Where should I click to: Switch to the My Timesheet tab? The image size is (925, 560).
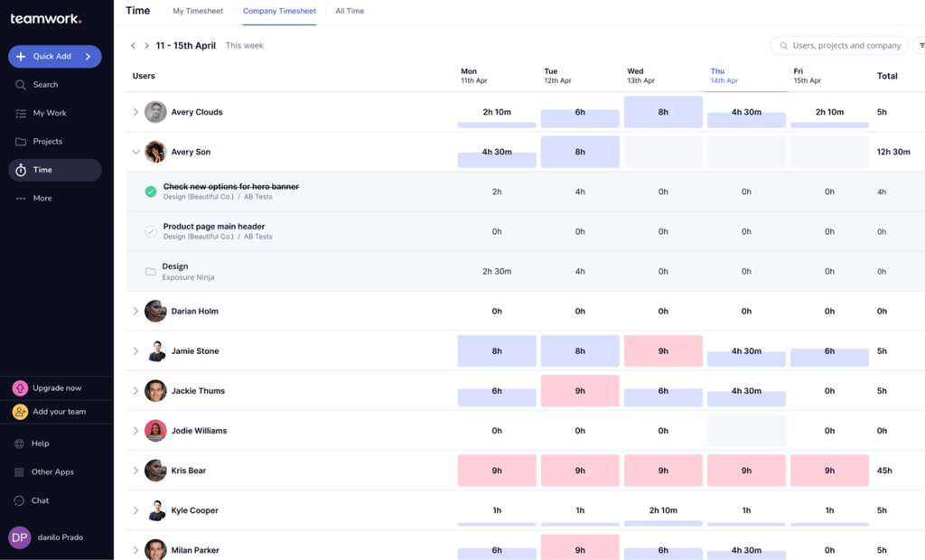(197, 11)
